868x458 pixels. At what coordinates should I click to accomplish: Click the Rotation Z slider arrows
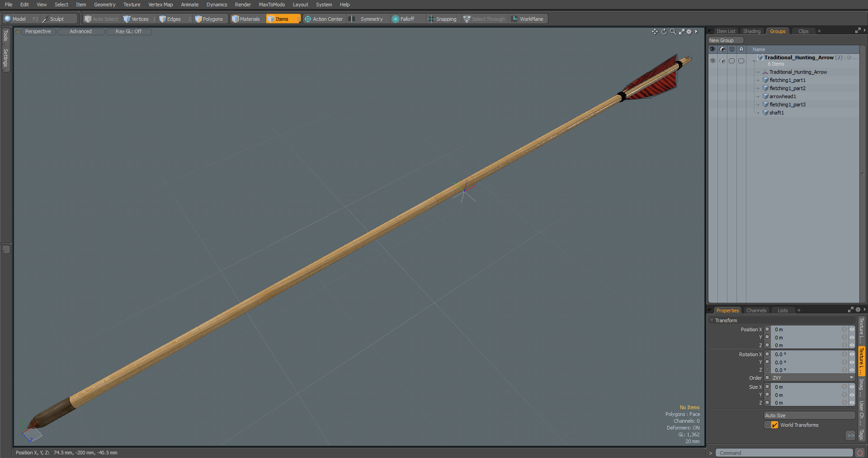click(x=852, y=370)
